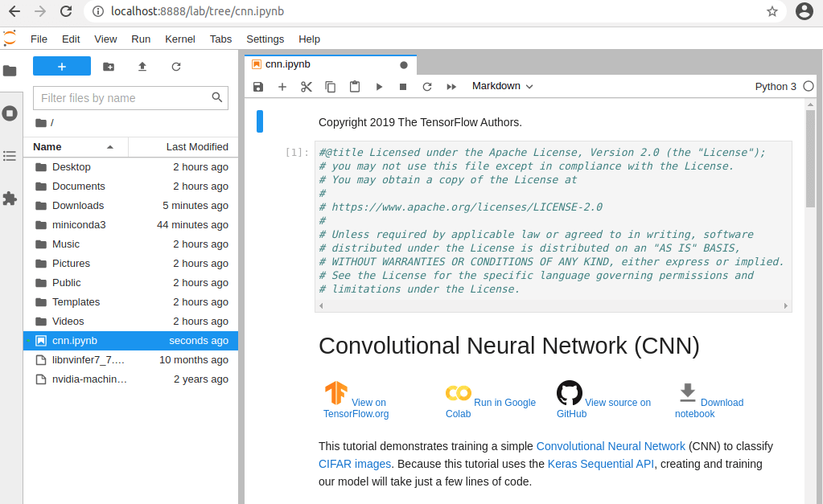Select the nvidia-machin file
Image resolution: width=823 pixels, height=504 pixels.
[x=130, y=379]
